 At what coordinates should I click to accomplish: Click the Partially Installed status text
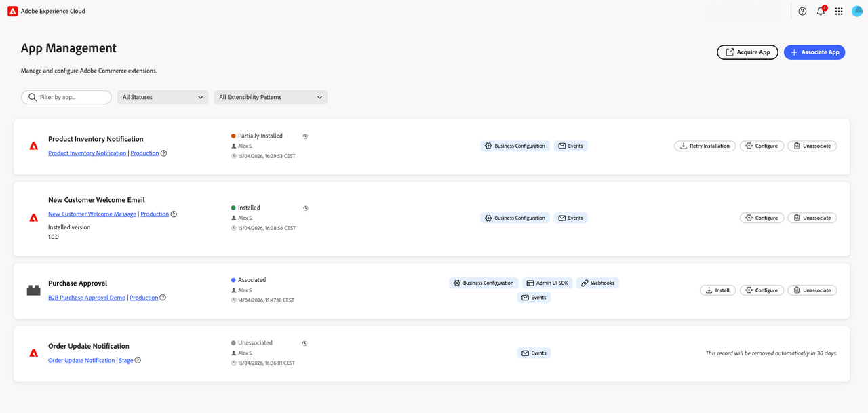(260, 136)
